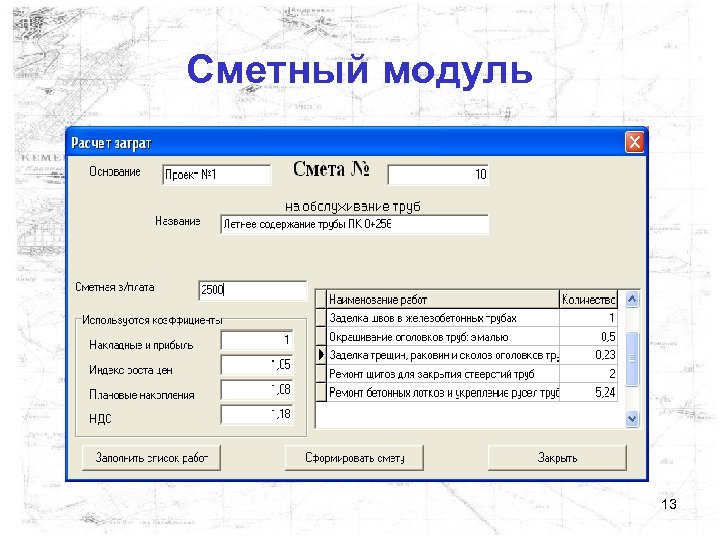Image resolution: width=720 pixels, height=540 pixels.
Task: Select the НДС coefficient field
Action: (257, 414)
